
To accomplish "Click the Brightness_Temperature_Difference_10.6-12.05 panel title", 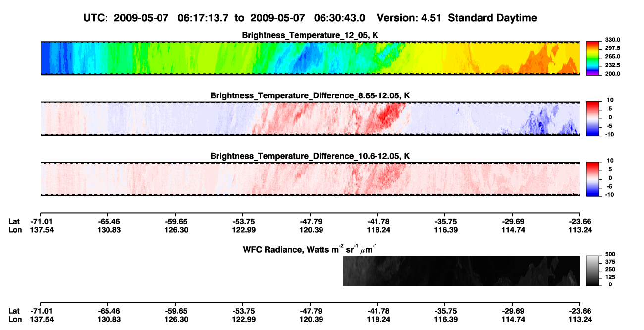I will [311, 156].
